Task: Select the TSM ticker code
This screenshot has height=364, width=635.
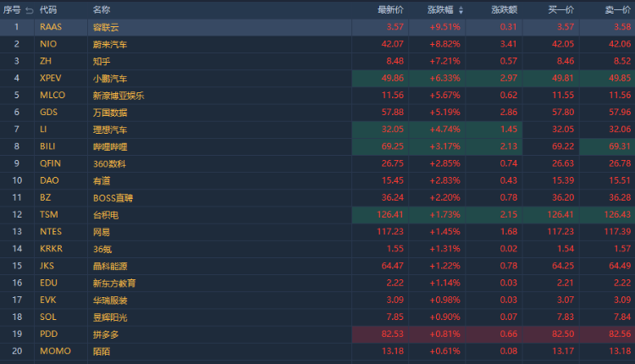Action: 49,215
